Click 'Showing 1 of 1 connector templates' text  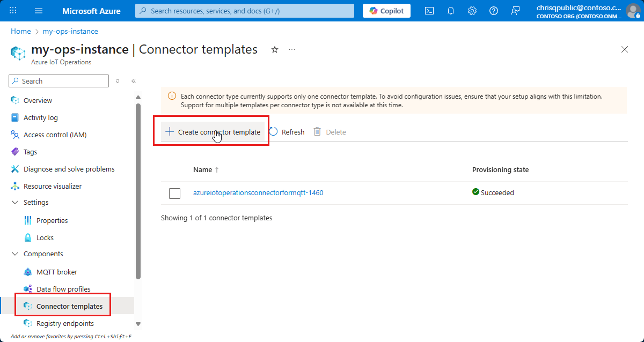pos(217,218)
